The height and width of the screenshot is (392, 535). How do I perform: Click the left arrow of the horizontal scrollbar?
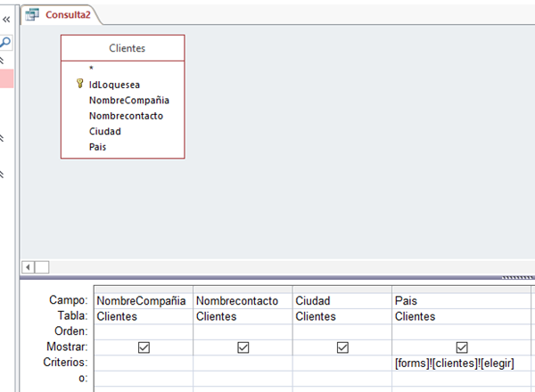(x=27, y=266)
